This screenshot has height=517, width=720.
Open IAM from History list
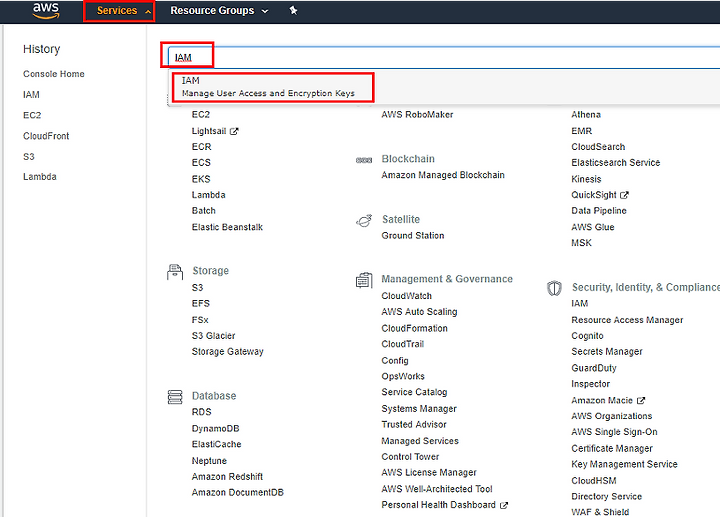click(31, 95)
